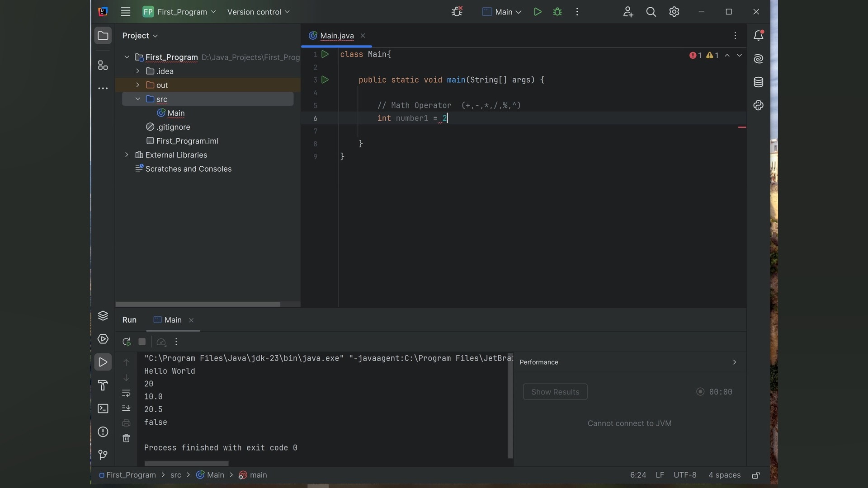Expand the .idea folder

coord(138,71)
